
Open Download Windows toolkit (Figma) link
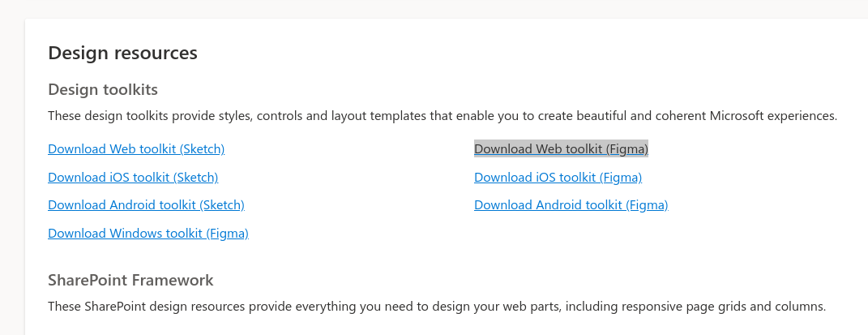[148, 233]
